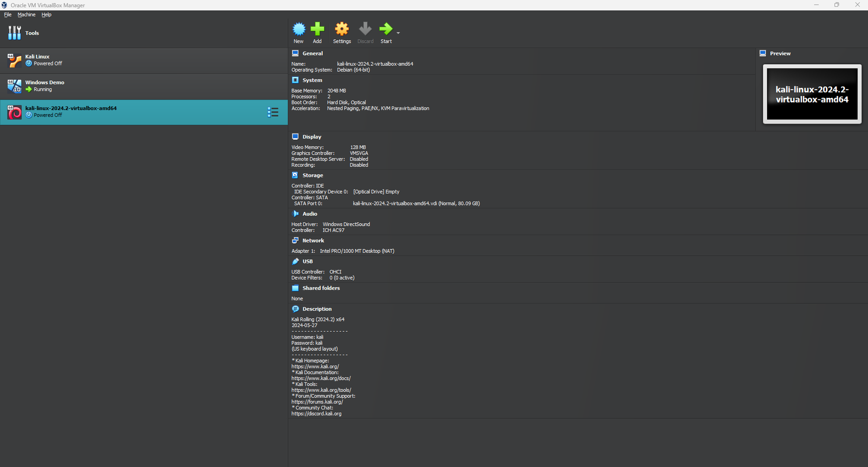This screenshot has width=868, height=467.
Task: Click the USB Controller OHCI value
Action: [335, 272]
